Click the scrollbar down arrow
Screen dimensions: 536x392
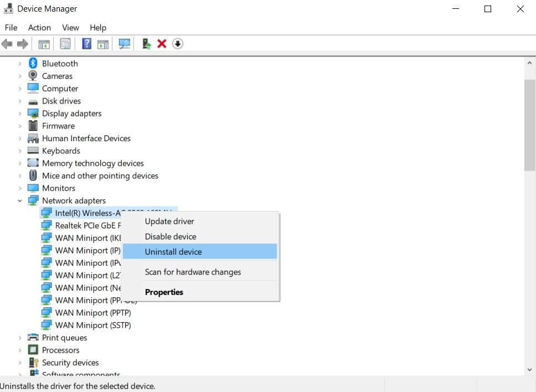[x=529, y=369]
